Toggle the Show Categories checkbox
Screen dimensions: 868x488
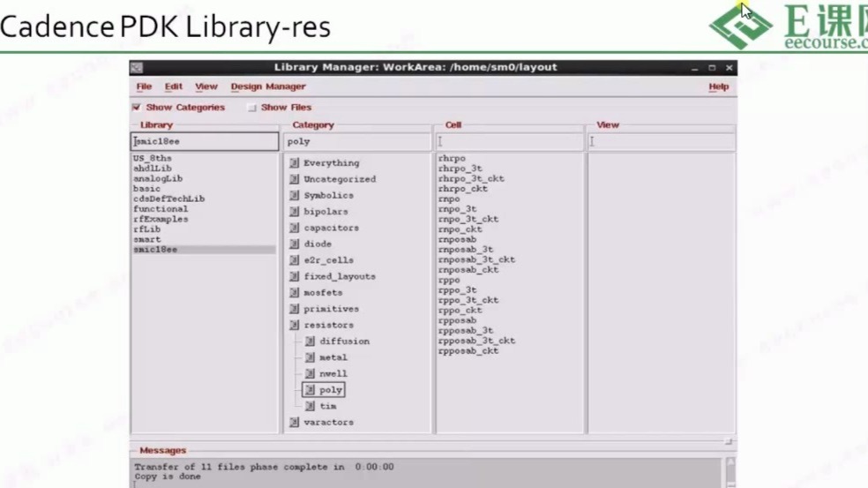pyautogui.click(x=136, y=107)
